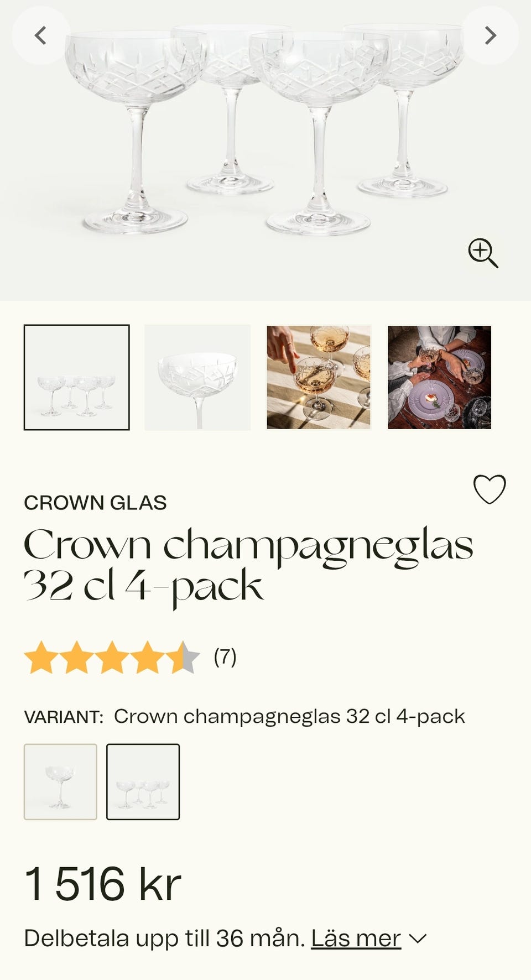Screen dimensions: 531x980
Task: Go to the next product image
Action: (490, 36)
